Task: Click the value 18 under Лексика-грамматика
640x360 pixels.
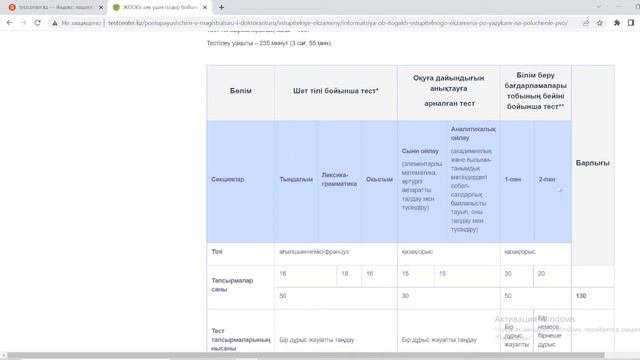Action: tap(345, 273)
